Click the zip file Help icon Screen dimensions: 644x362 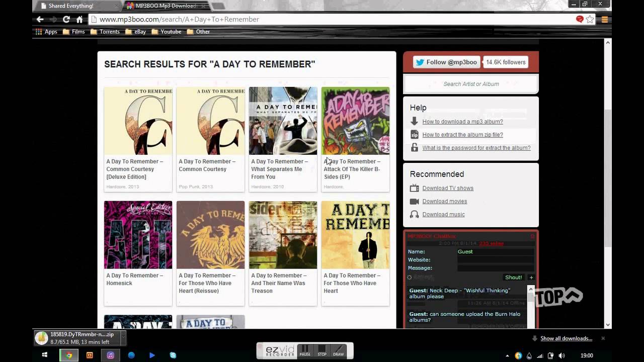(414, 135)
